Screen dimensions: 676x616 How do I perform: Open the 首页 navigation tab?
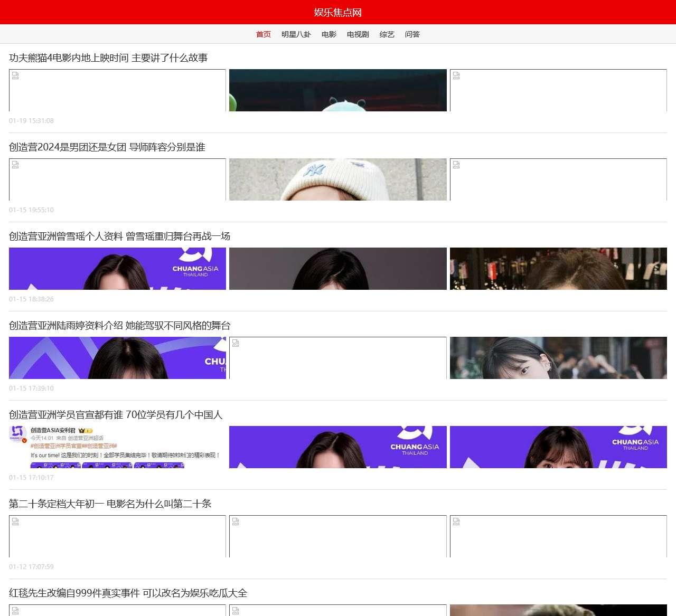[x=263, y=34]
